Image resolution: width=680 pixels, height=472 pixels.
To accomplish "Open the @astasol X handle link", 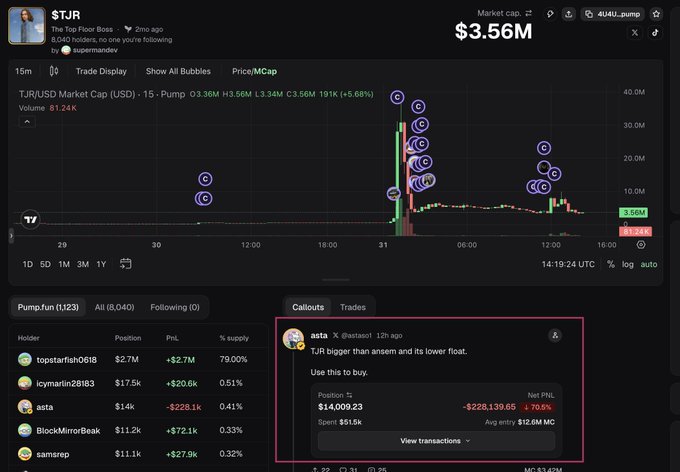I will pos(356,335).
